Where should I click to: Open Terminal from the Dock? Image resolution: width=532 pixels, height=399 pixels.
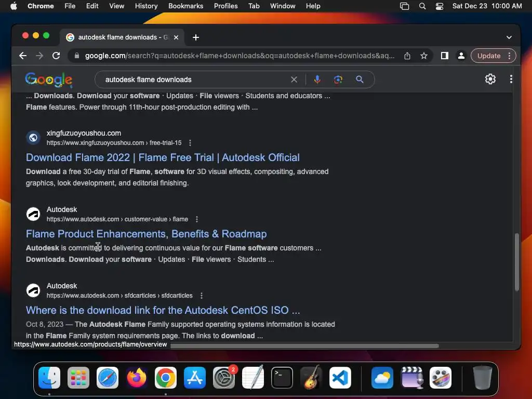coord(282,378)
